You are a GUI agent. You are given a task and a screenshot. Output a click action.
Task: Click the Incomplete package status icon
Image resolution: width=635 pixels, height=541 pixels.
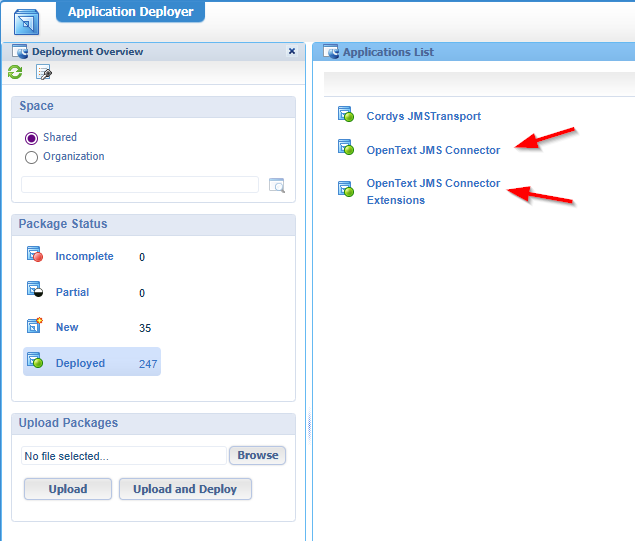coord(35,256)
